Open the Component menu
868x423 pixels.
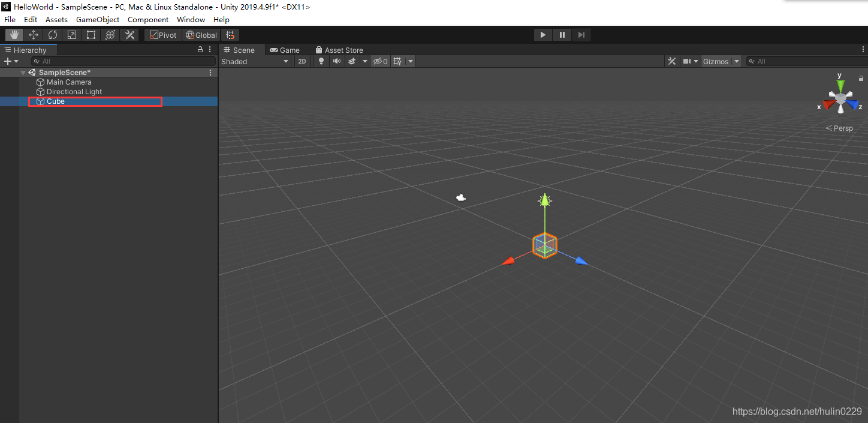148,20
